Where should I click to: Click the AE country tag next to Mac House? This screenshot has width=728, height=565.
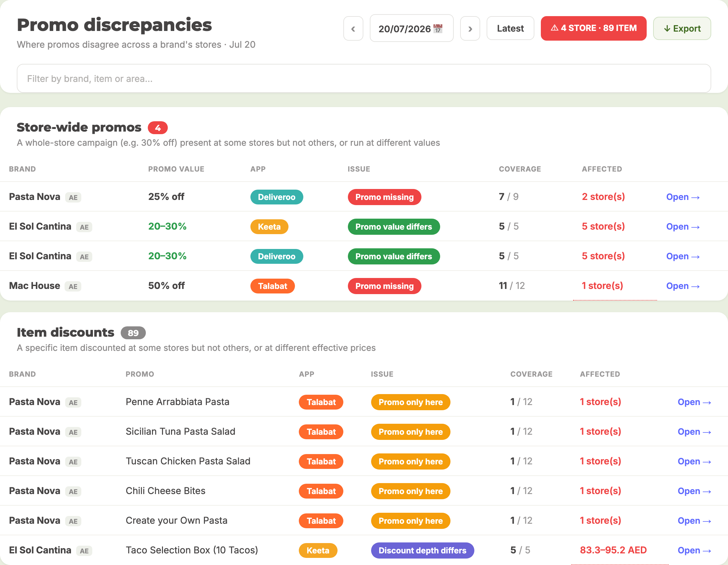73,286
